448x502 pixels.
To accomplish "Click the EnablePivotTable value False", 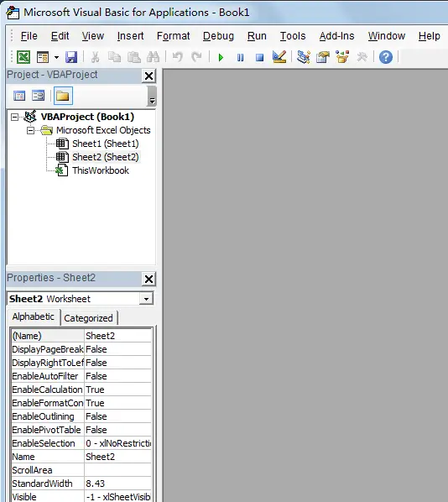I will coord(117,430).
